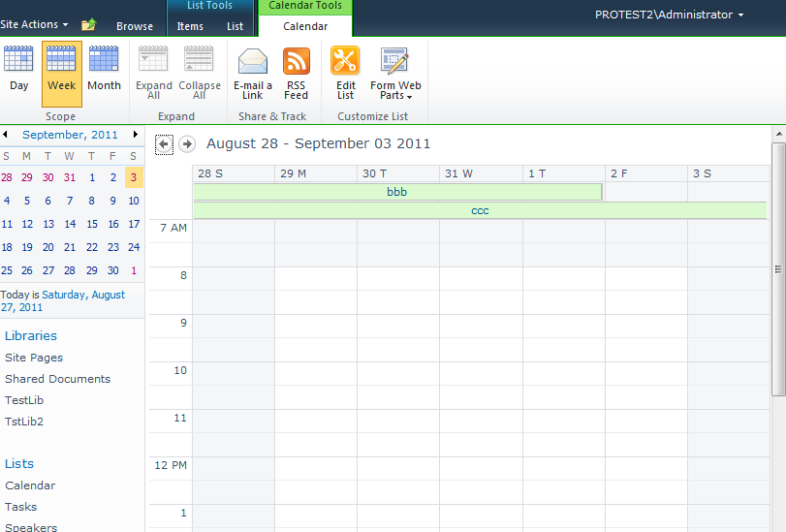This screenshot has height=532, width=786.
Task: Go to next week arrow
Action: pos(187,144)
